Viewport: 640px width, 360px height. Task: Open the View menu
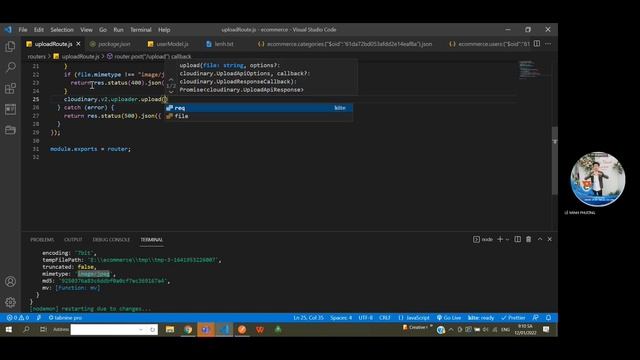(86, 30)
